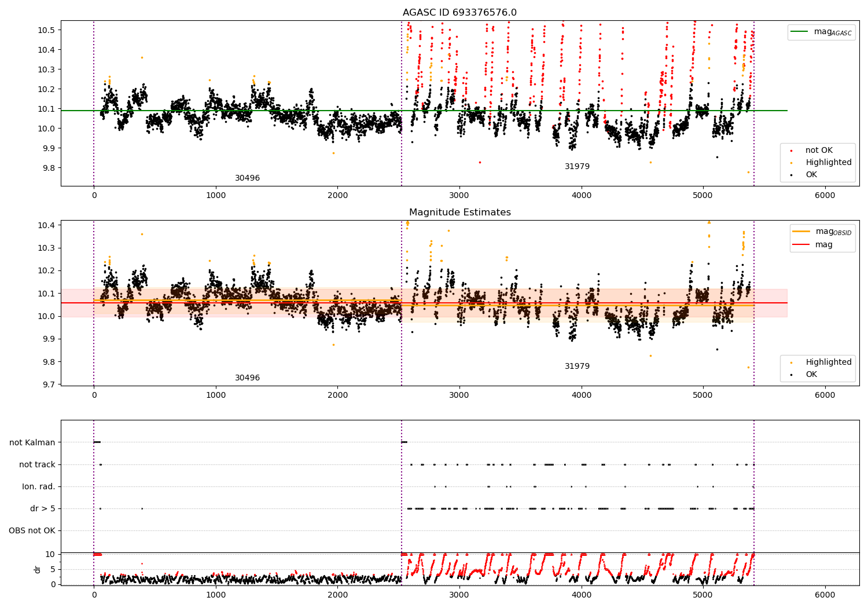
Task: Click the red 'mag' legend line
Action: (x=801, y=245)
